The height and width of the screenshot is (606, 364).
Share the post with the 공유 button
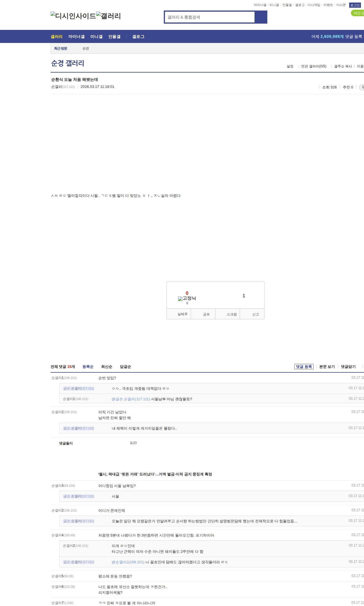(206, 314)
